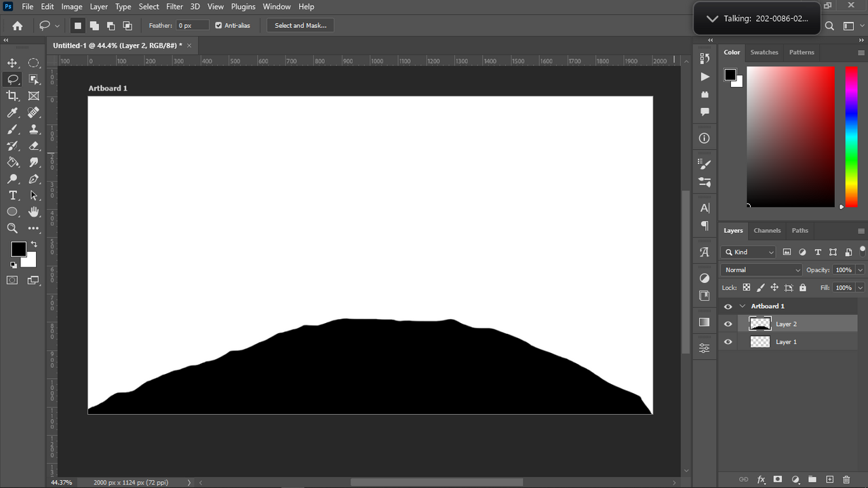This screenshot has height=488, width=868.
Task: Switch to the Channels tab
Action: pos(767,231)
